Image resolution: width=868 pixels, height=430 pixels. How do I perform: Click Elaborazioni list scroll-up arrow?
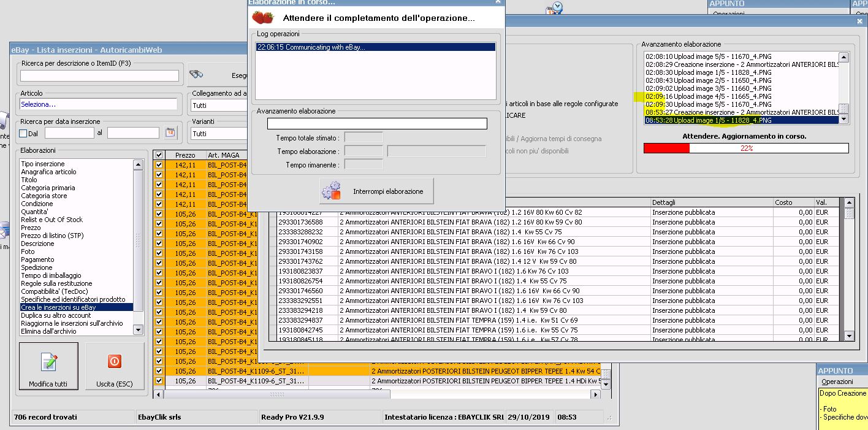[x=138, y=164]
